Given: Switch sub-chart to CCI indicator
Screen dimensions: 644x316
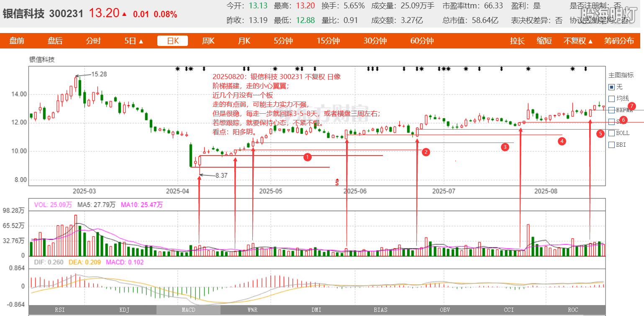Looking at the screenshot, I should (509, 310).
